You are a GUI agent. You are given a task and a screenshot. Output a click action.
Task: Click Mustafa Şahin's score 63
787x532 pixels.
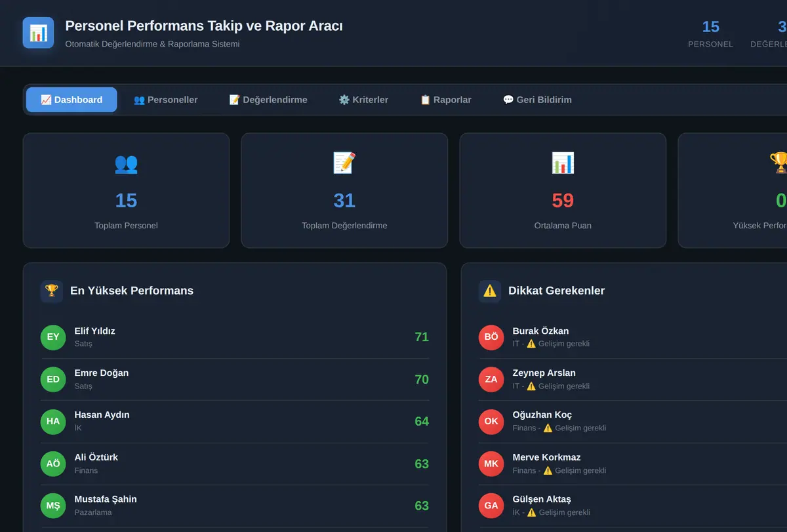click(422, 506)
